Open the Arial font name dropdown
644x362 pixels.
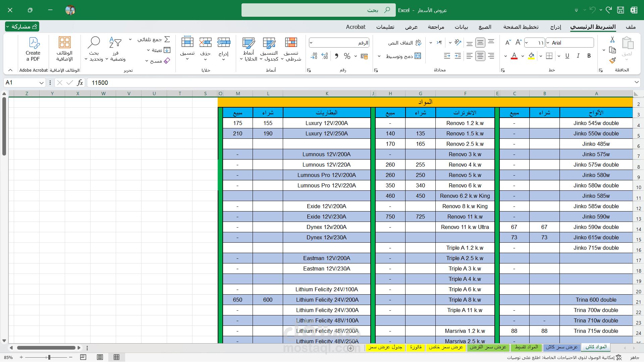click(x=548, y=43)
